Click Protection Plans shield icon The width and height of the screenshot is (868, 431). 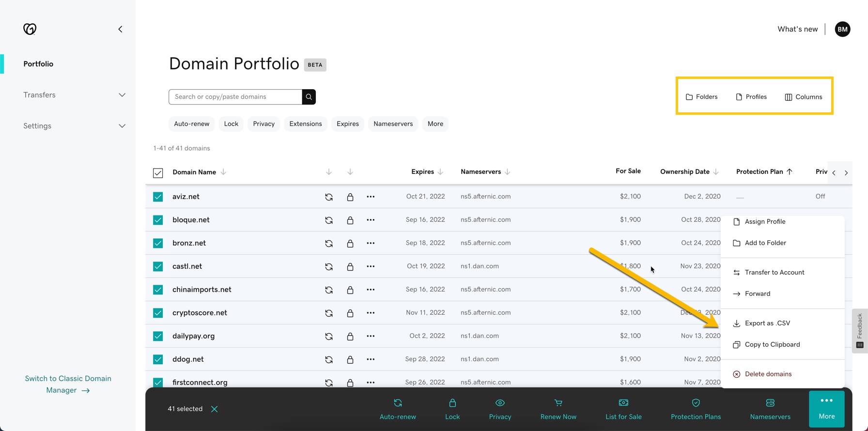tap(696, 403)
